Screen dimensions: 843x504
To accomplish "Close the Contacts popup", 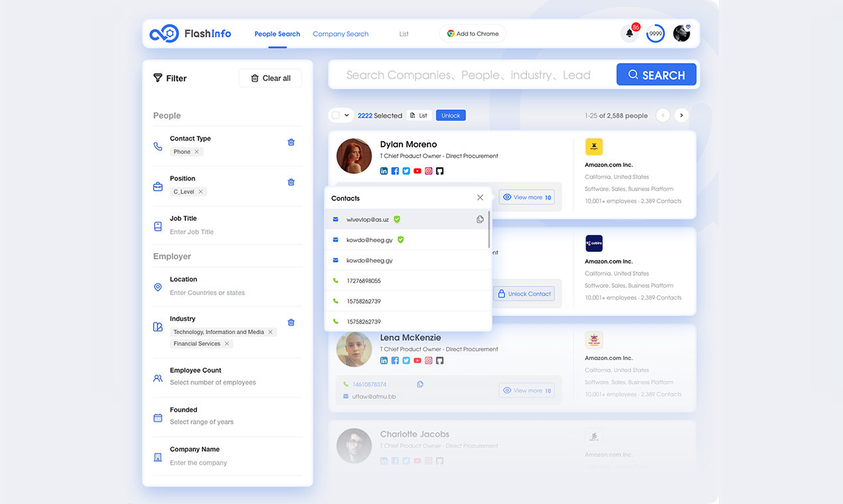I will tap(480, 198).
